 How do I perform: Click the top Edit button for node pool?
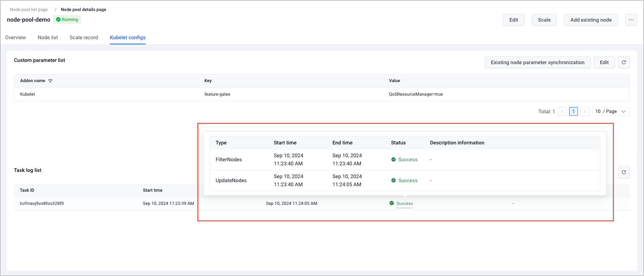(514, 20)
